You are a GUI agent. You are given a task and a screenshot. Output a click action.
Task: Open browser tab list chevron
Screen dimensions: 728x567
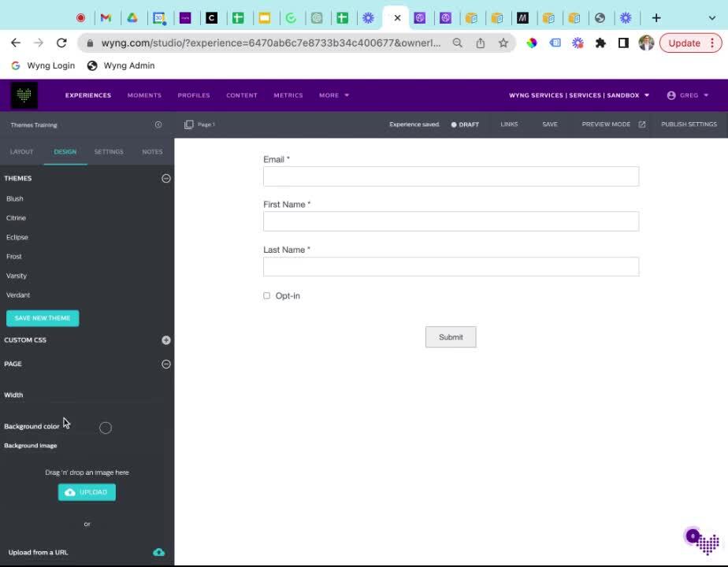click(711, 17)
